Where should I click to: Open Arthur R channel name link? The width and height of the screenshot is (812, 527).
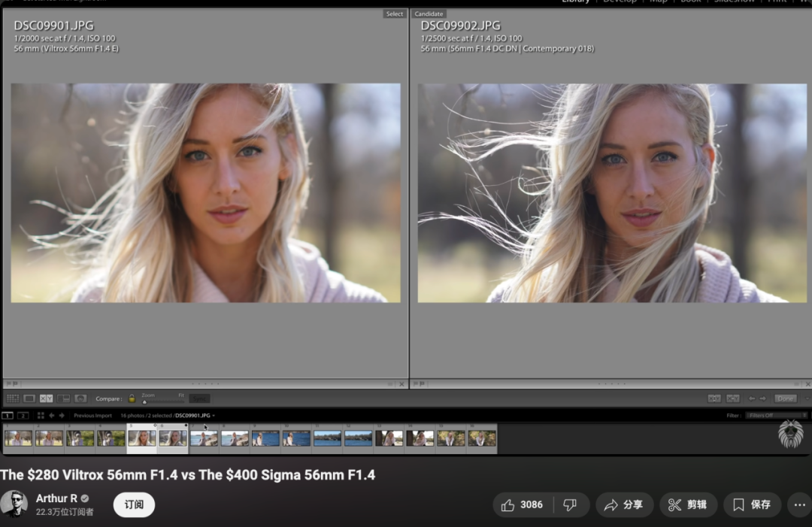(x=56, y=498)
